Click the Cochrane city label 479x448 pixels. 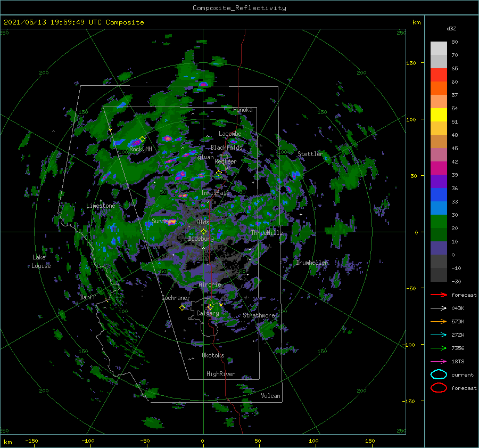point(174,298)
